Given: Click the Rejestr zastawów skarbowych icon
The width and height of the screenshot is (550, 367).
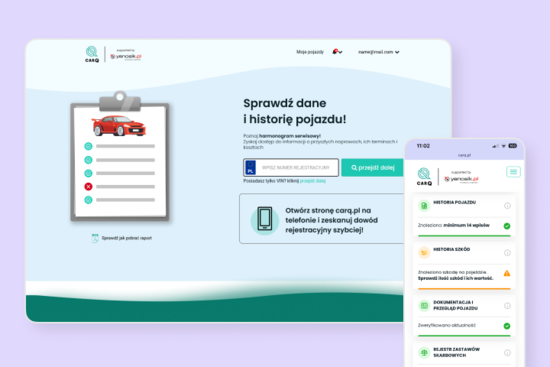Looking at the screenshot, I should point(424,353).
